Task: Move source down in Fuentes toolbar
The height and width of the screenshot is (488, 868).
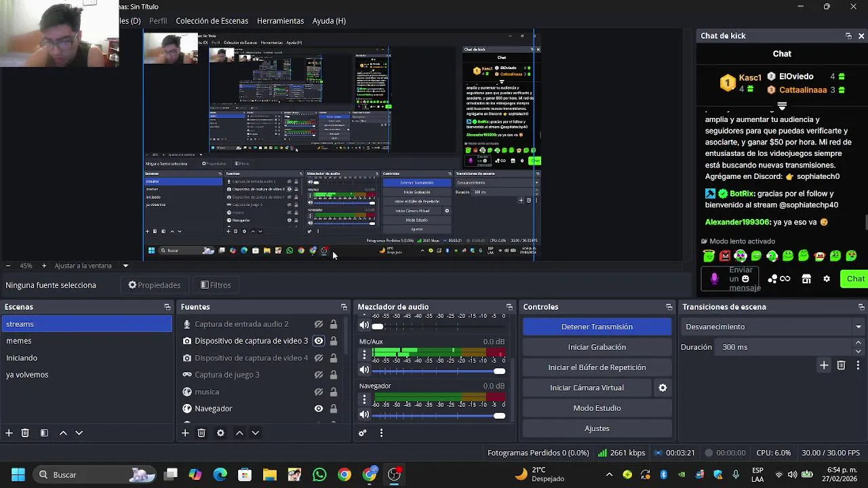Action: click(x=255, y=433)
